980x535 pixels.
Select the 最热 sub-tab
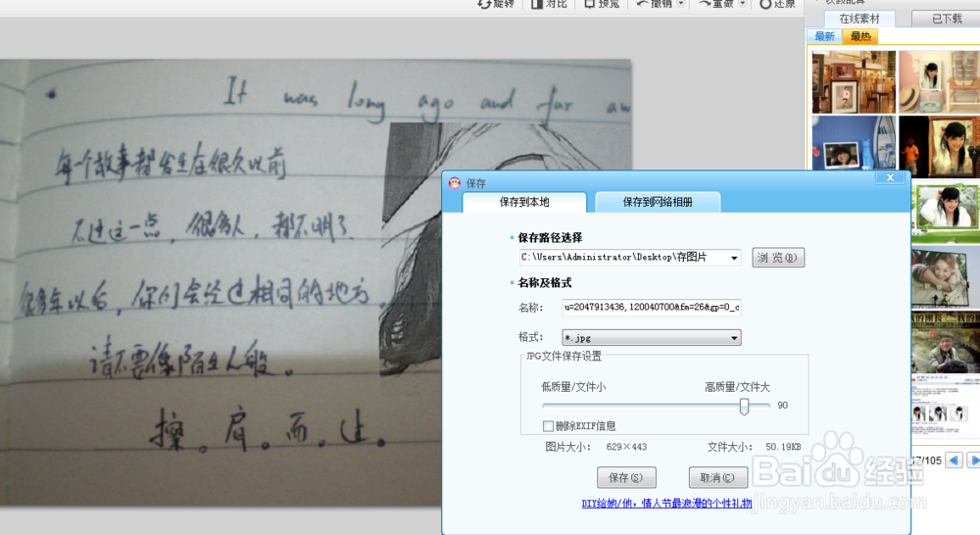860,36
